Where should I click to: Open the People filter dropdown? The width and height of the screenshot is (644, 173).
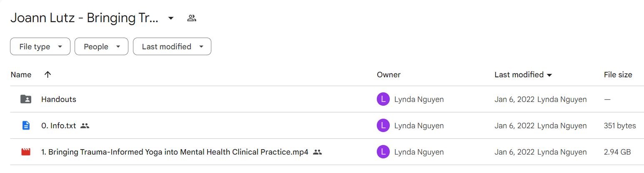101,46
